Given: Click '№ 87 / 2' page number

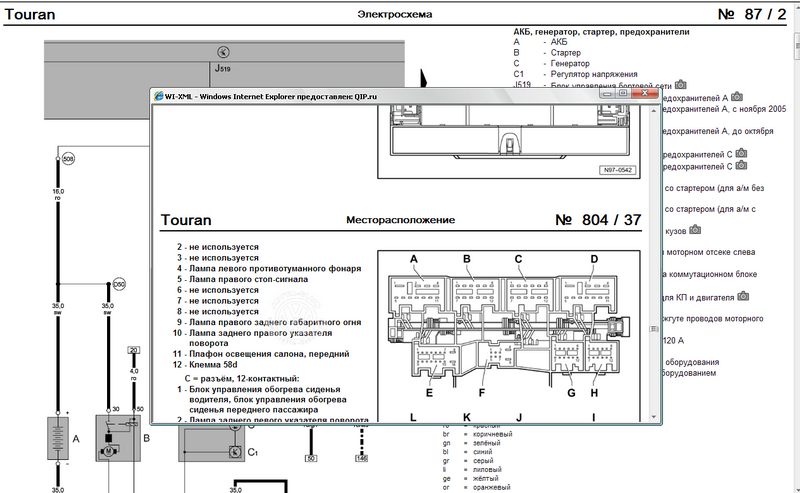Looking at the screenshot, I should (752, 14).
